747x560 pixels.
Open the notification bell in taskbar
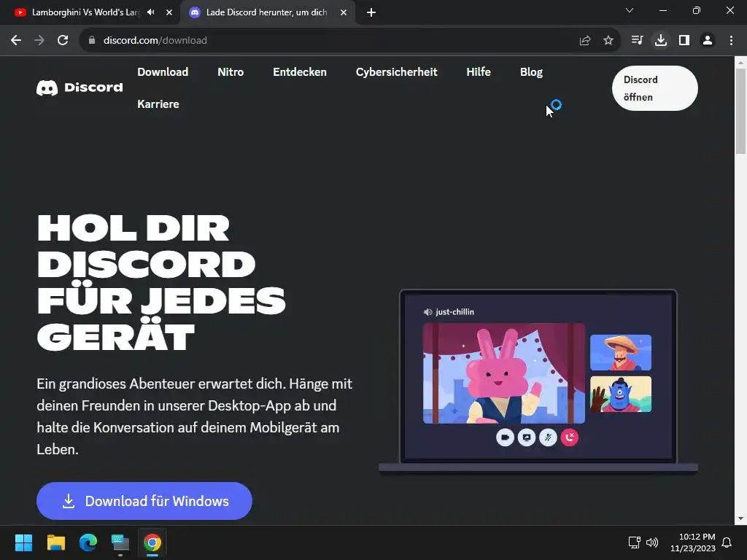(x=727, y=542)
